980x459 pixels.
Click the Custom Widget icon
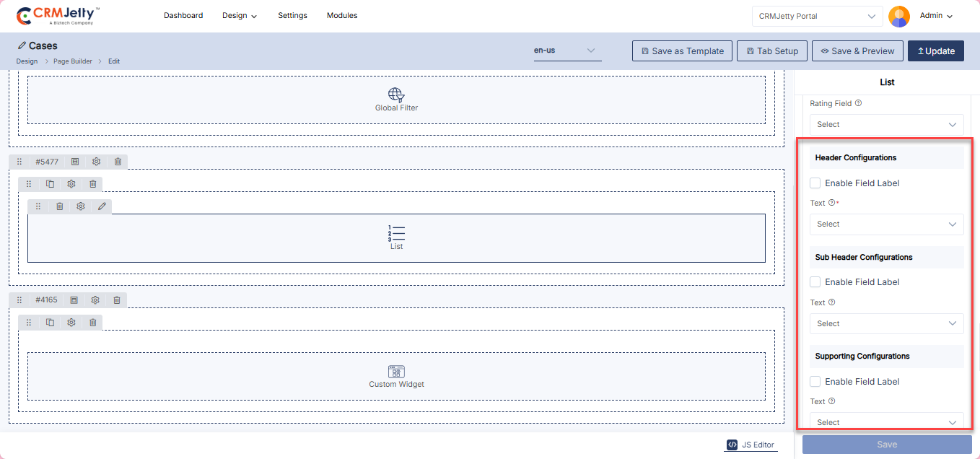tap(396, 372)
